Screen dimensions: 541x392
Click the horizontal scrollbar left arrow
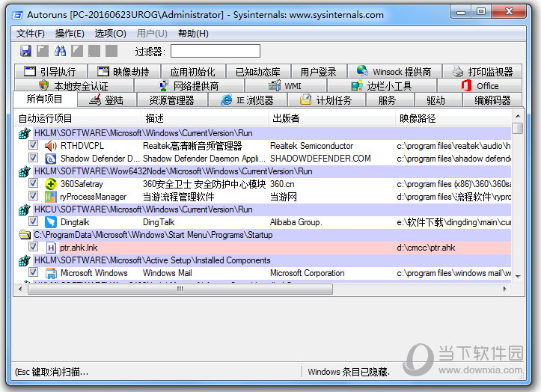click(20, 289)
